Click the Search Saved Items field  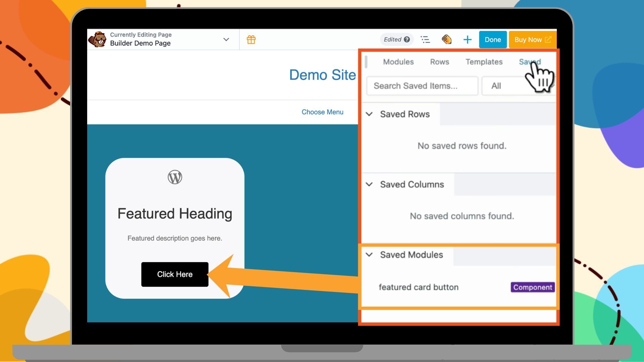click(x=422, y=86)
